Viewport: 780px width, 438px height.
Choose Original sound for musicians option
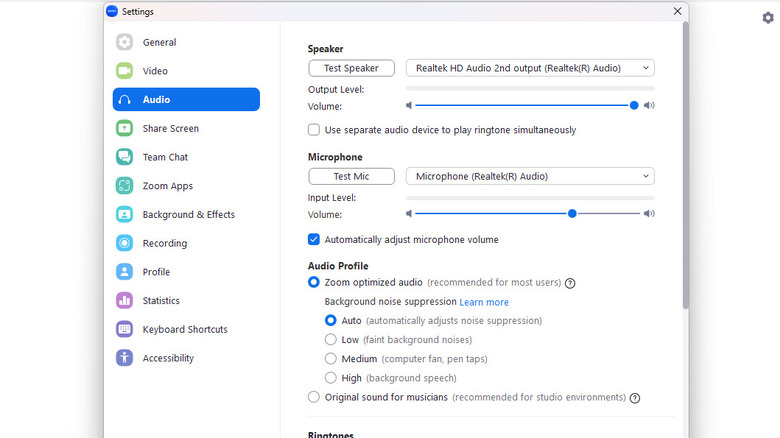tap(314, 397)
